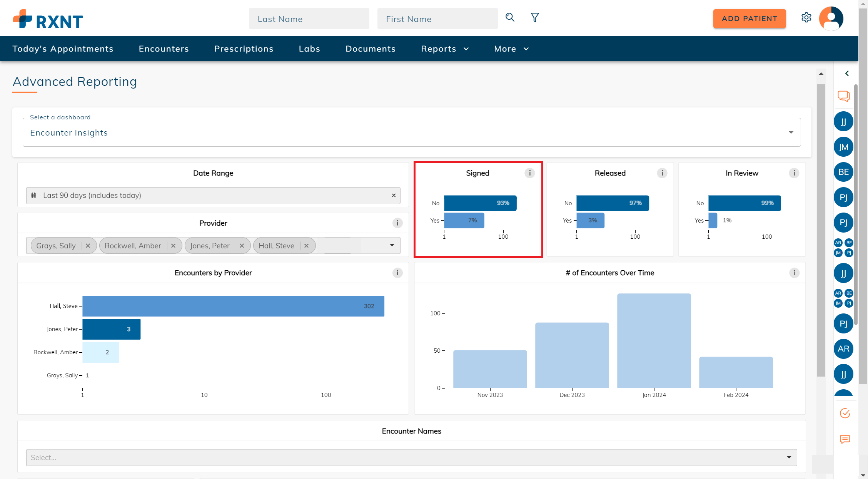868x479 pixels.
Task: Expand the More menu
Action: click(x=511, y=49)
